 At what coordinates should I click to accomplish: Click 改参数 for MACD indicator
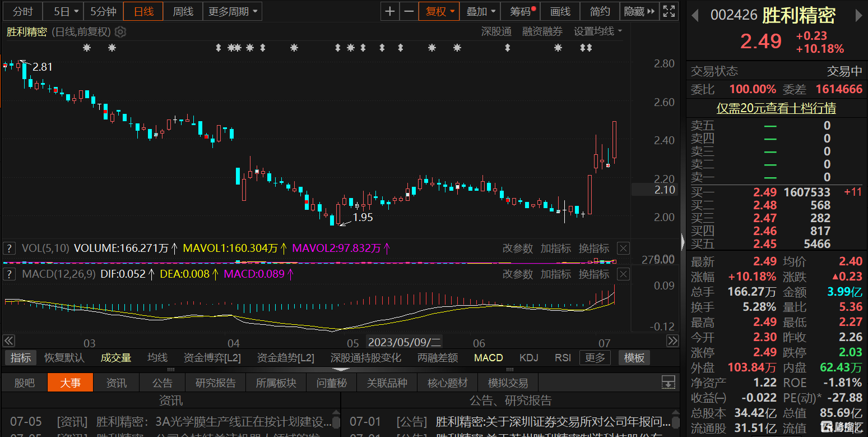click(518, 274)
